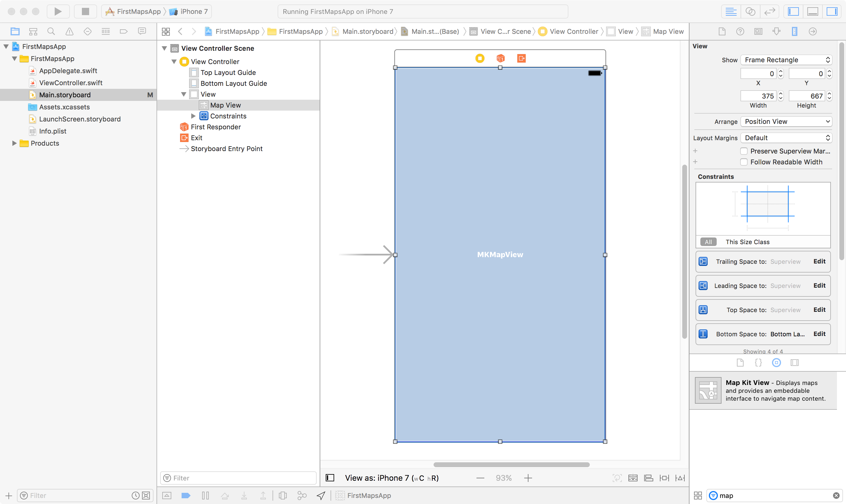Toggle the document outline panel
Screen dimensions: 846x504
pyautogui.click(x=330, y=478)
